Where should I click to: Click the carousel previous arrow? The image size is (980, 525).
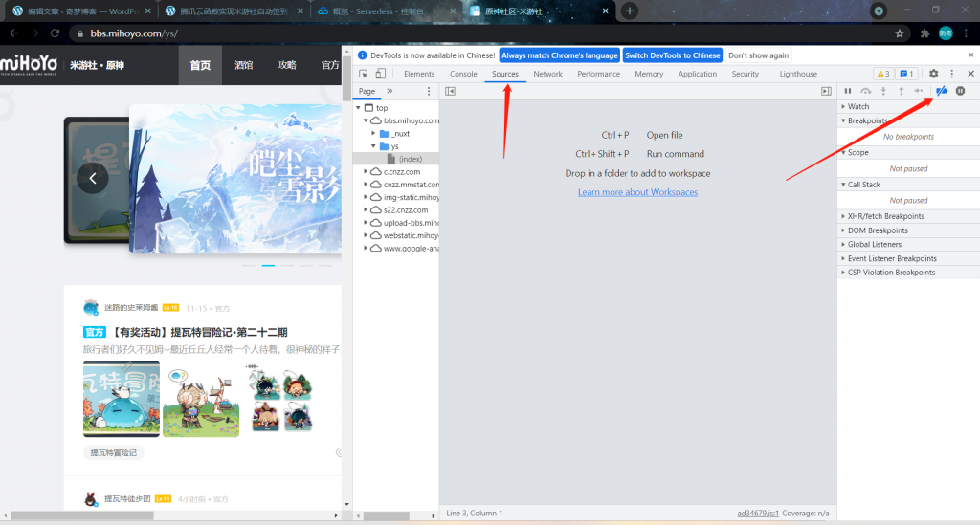coord(93,179)
